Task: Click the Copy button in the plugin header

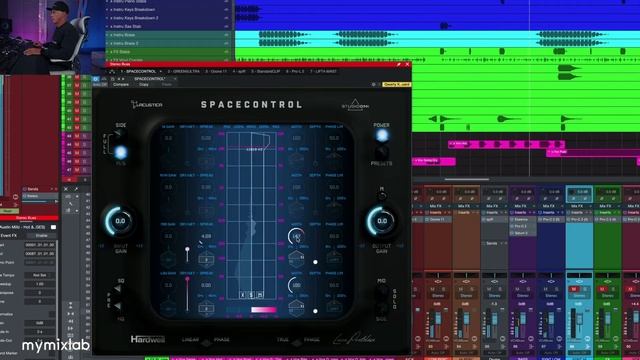Action: click(144, 84)
